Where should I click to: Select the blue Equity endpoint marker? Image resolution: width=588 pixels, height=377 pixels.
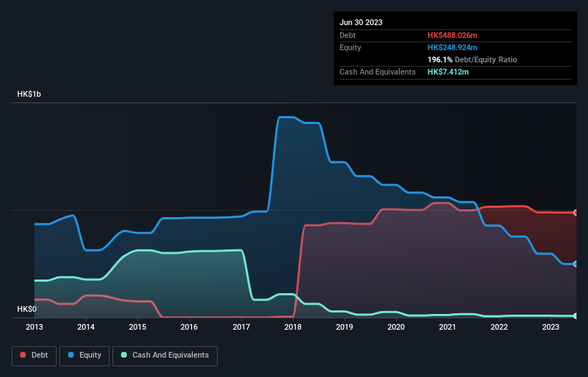click(576, 264)
